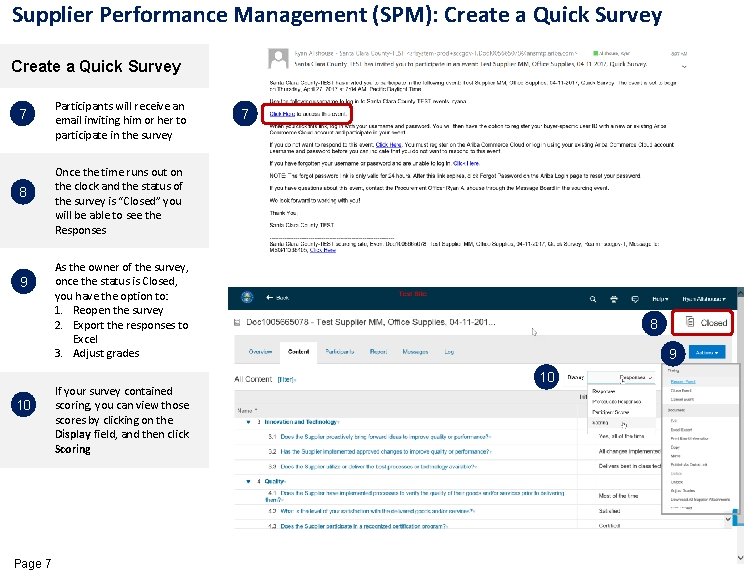
Task: Select Adjust Grades in the Actions menu
Action: 683,491
